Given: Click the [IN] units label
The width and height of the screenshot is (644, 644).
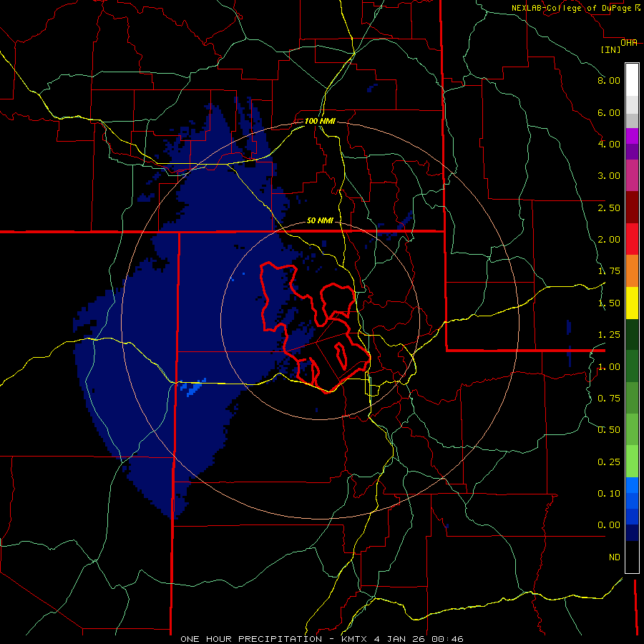Looking at the screenshot, I should pos(611,49).
